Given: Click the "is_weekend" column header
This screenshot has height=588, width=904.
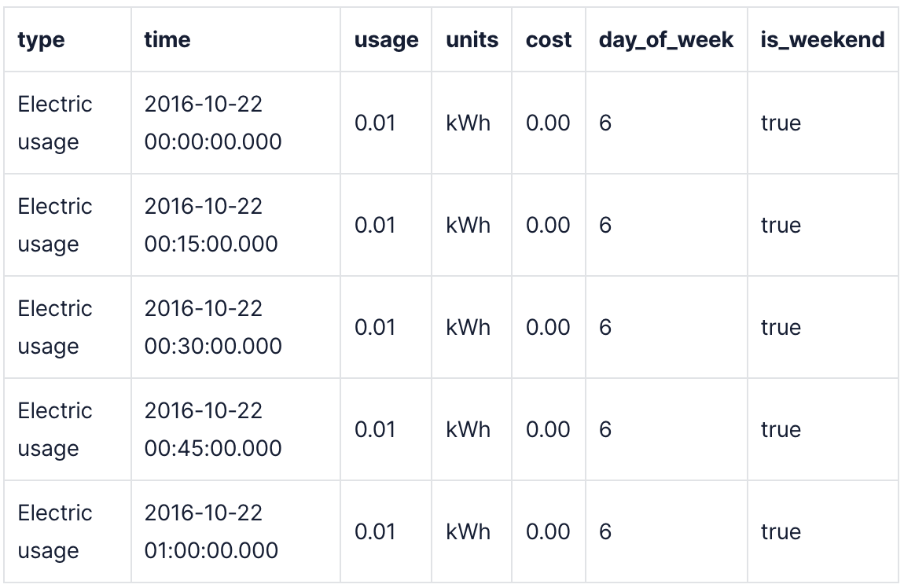Looking at the screenshot, I should click(822, 40).
